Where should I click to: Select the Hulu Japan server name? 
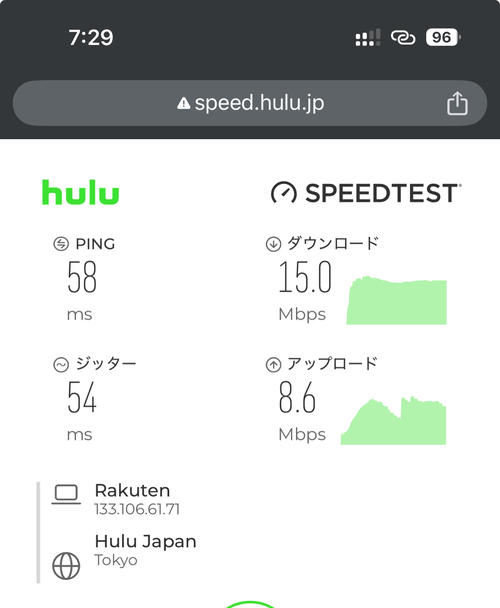click(x=145, y=541)
